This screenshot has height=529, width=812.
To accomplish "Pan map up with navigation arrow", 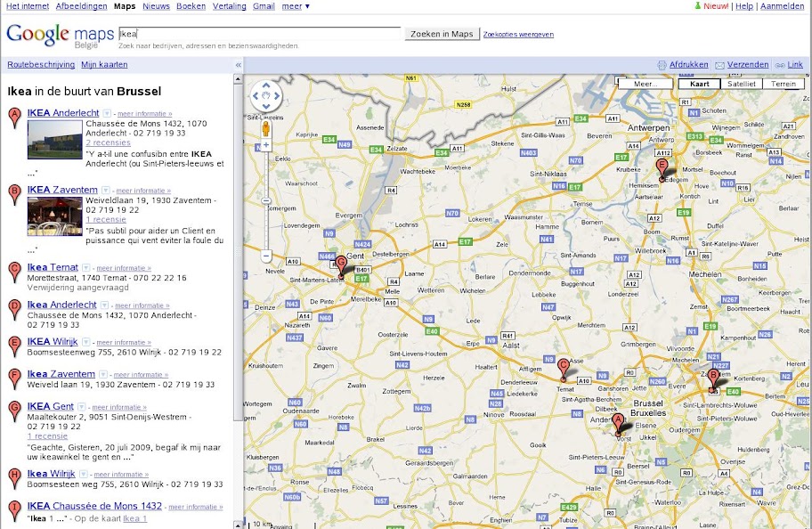I will [265, 85].
